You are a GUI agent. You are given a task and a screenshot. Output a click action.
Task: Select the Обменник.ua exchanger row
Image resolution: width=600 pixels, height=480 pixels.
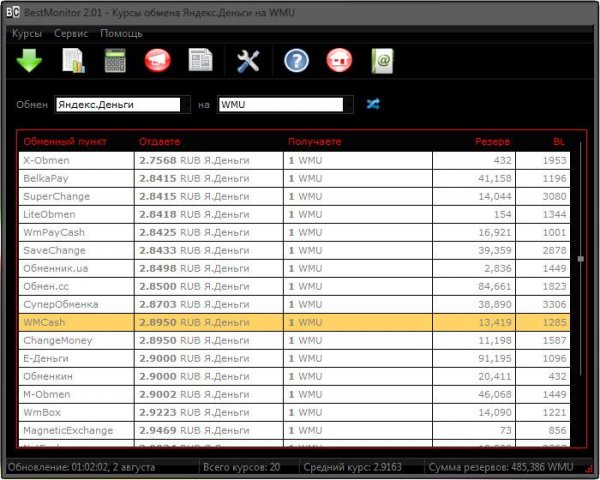pos(294,268)
